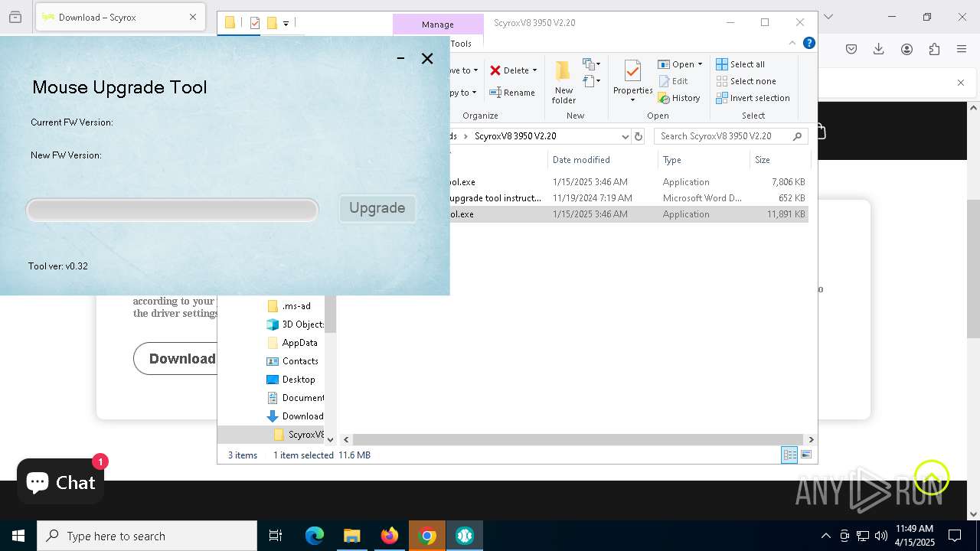
Task: Open Firefox hamburger application menu
Action: coord(962,49)
